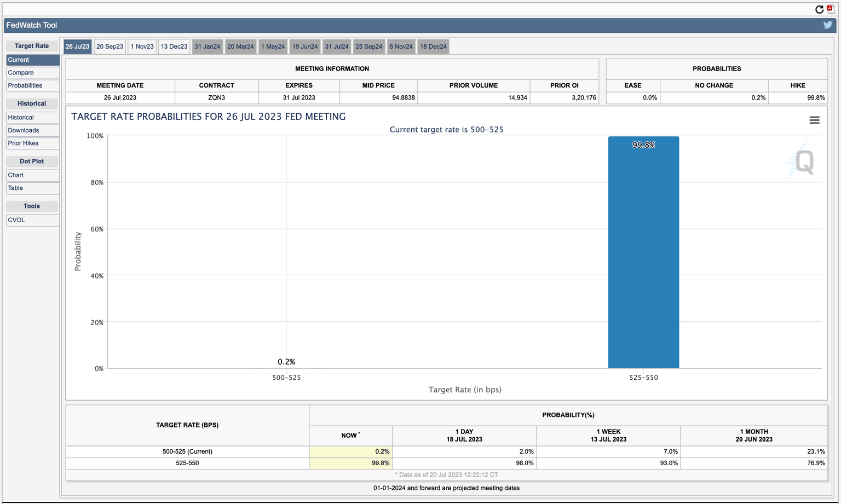841x504 pixels.
Task: Select the 18 Dec24 meeting tab
Action: pos(433,47)
